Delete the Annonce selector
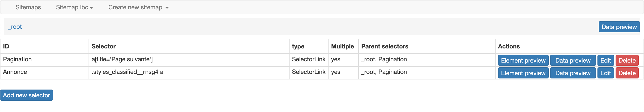 pos(627,73)
